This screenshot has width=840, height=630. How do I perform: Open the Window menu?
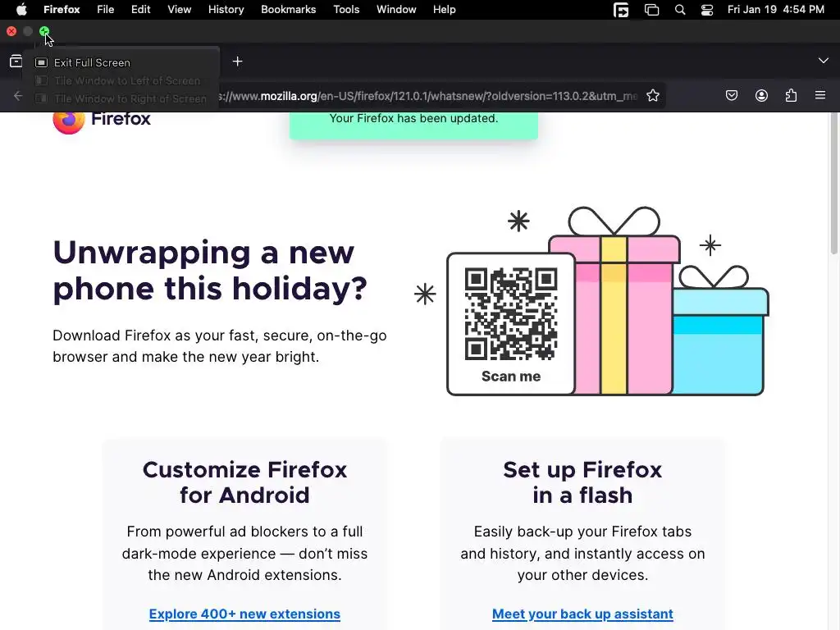coord(396,10)
